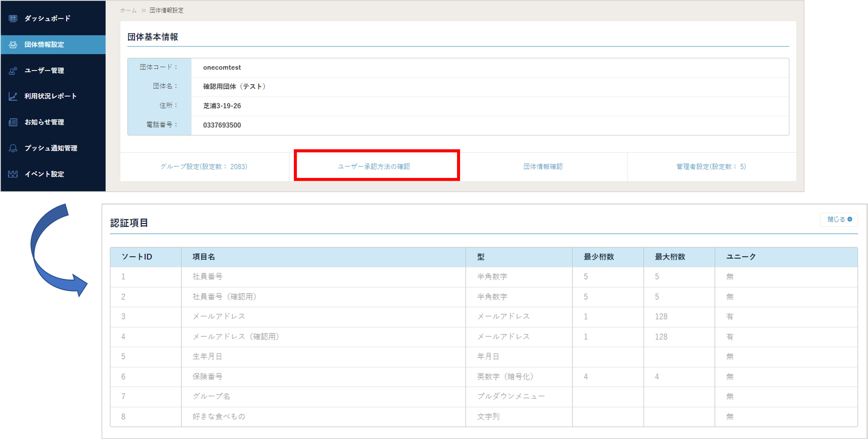Select the メールアドレス row in table
This screenshot has height=439, width=868.
(219, 317)
